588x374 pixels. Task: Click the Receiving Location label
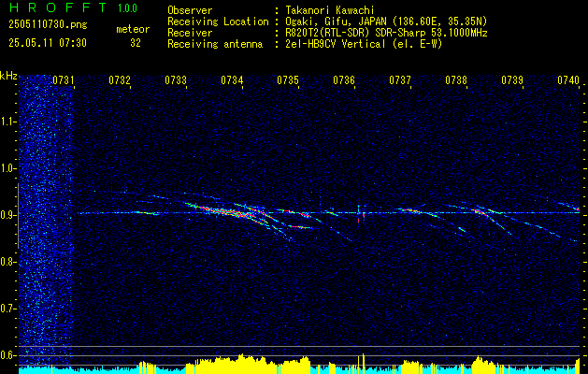pyautogui.click(x=218, y=22)
